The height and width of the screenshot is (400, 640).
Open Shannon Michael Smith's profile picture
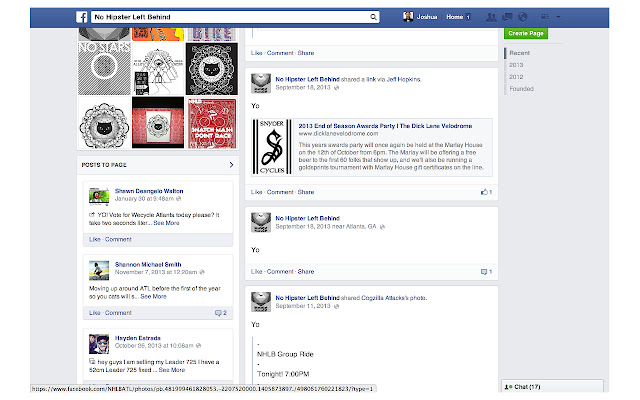(x=99, y=270)
